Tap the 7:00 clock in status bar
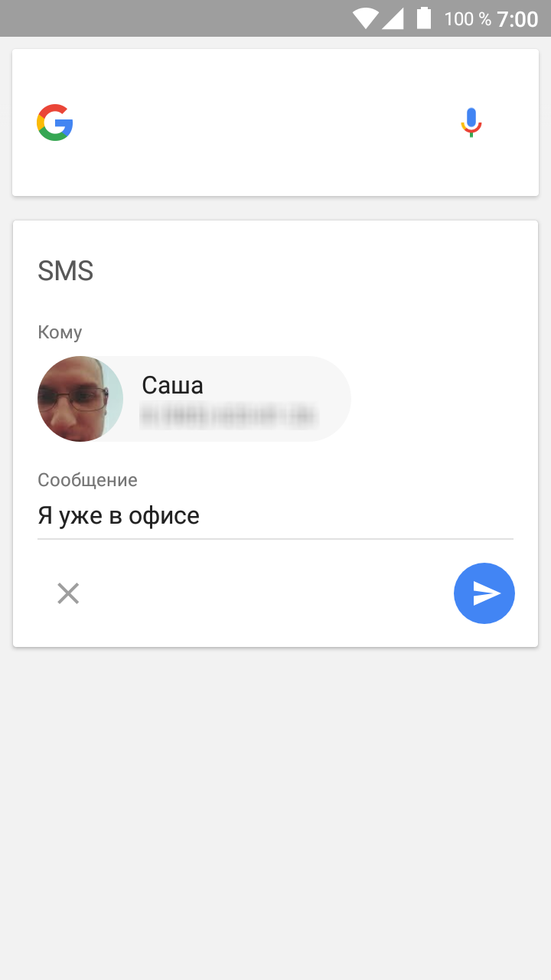551x980 pixels. point(518,19)
